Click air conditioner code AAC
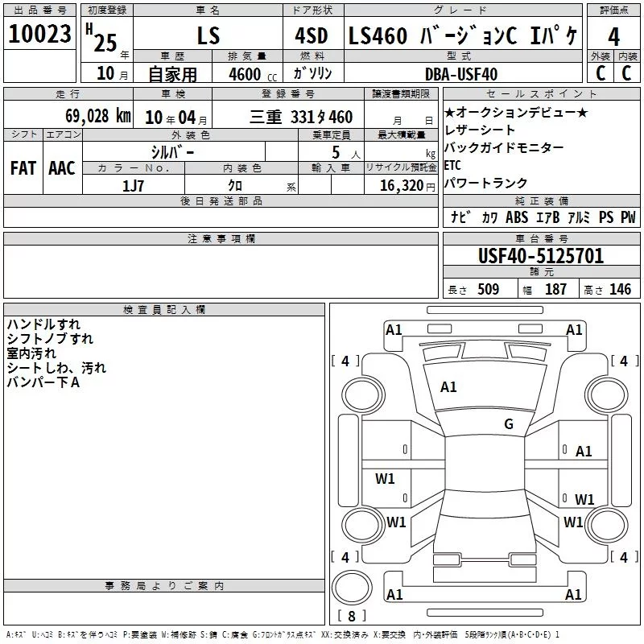644x644 pixels. [x=62, y=168]
